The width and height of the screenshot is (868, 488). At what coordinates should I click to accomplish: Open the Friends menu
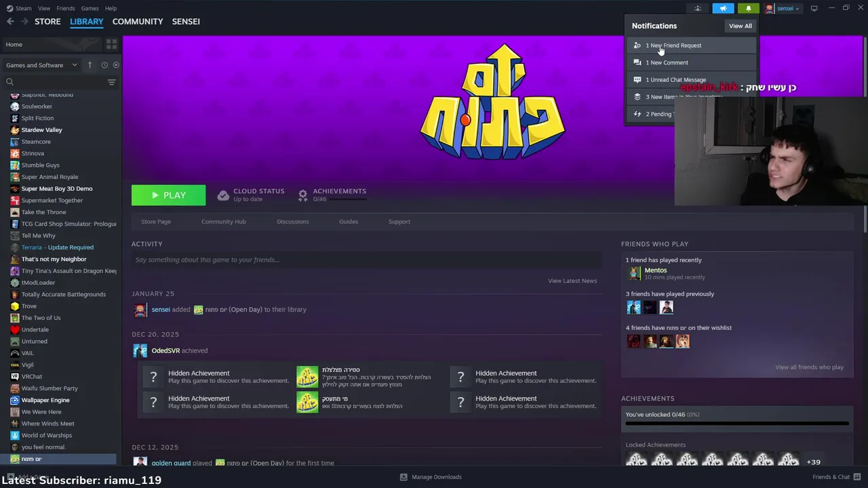click(66, 8)
